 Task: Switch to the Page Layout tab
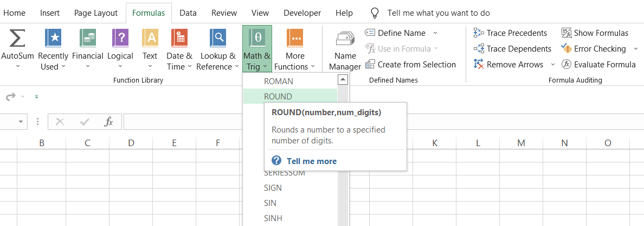(96, 13)
